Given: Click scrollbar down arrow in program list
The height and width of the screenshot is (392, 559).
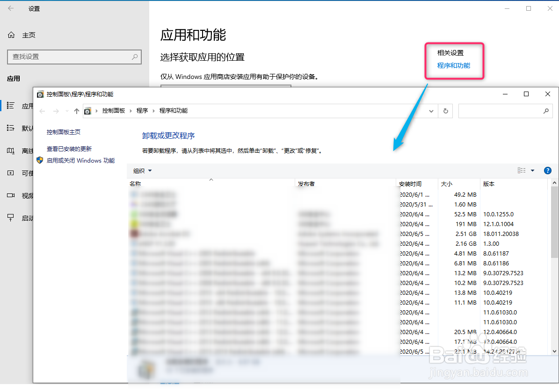Looking at the screenshot, I should [x=554, y=351].
